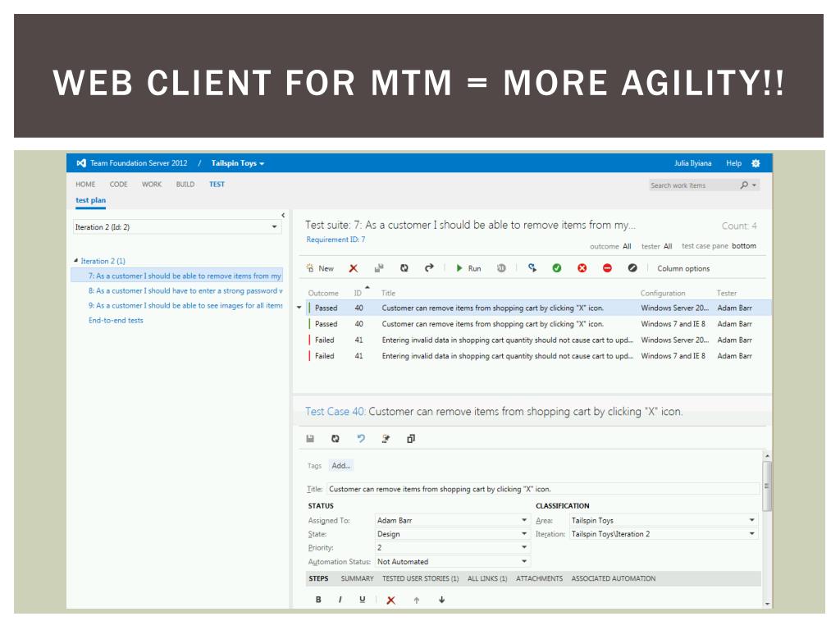Viewport: 840px width, 630px height.
Task: Open the Tailspin Toys project dropdown
Action: click(237, 163)
